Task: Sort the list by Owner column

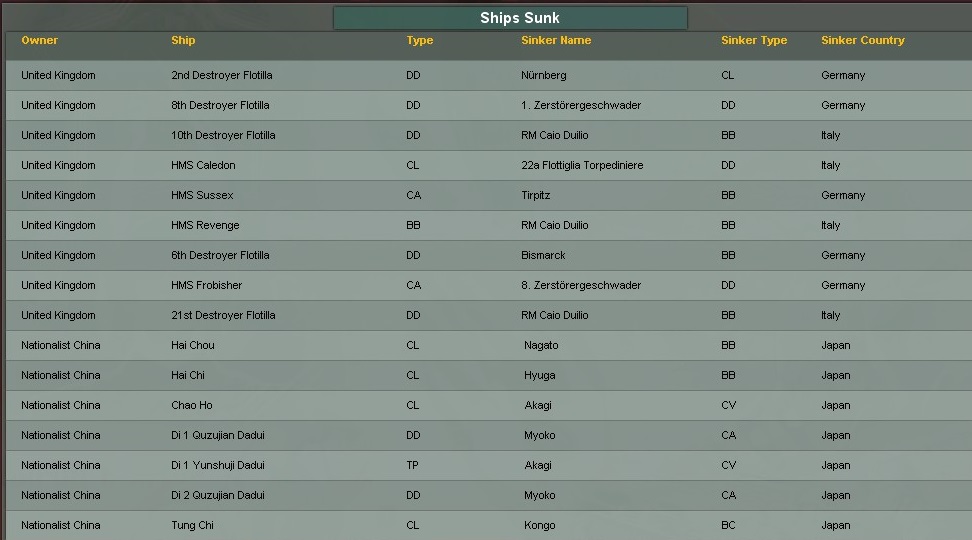Action: point(40,41)
